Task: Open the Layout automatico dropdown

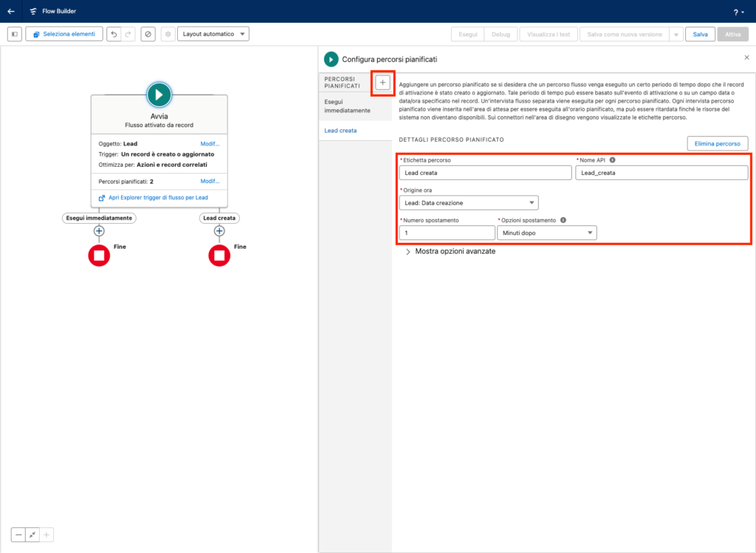Action: [213, 34]
